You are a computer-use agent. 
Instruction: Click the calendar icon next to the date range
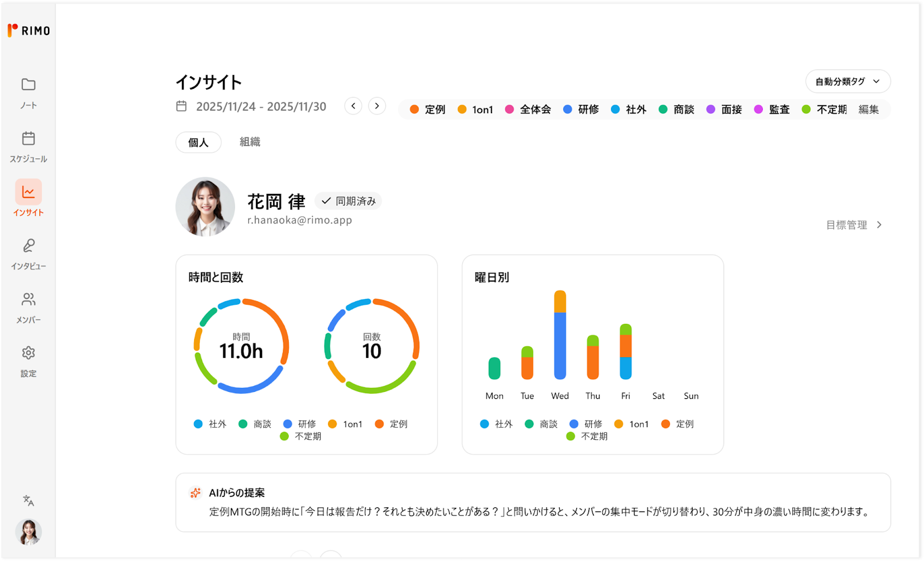[x=182, y=105]
